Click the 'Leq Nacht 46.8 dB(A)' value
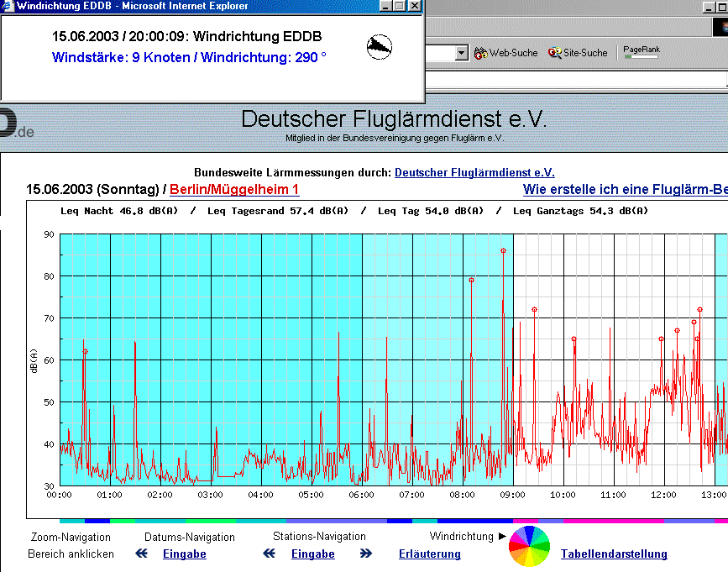 [x=119, y=211]
